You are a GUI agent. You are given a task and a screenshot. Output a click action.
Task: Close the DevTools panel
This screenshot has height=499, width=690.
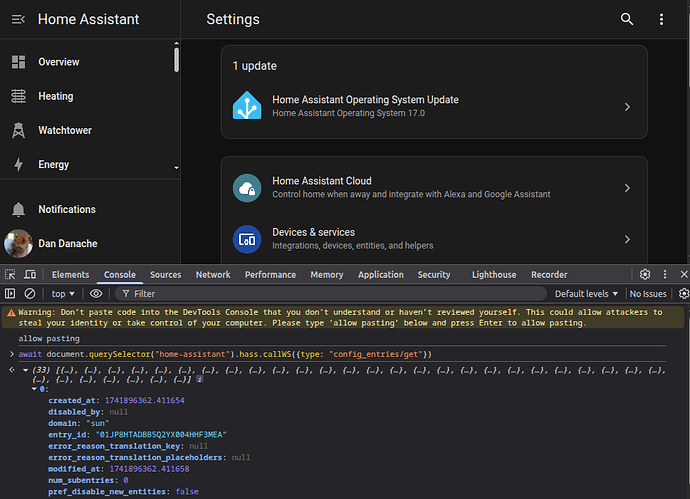coord(684,275)
